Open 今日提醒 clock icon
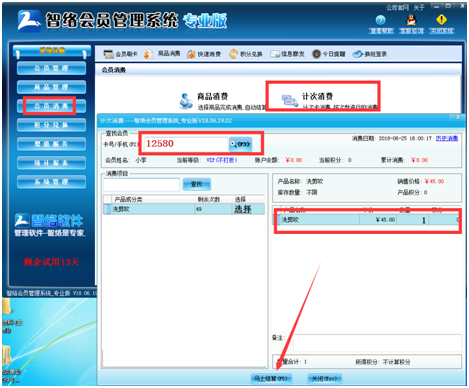Image resolution: width=469 pixels, height=388 pixels. point(316,54)
